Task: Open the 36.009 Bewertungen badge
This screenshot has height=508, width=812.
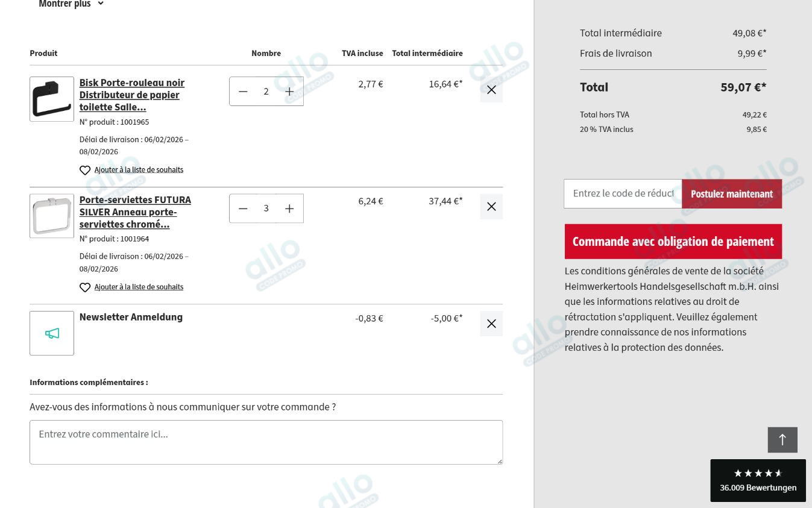Action: (x=758, y=488)
